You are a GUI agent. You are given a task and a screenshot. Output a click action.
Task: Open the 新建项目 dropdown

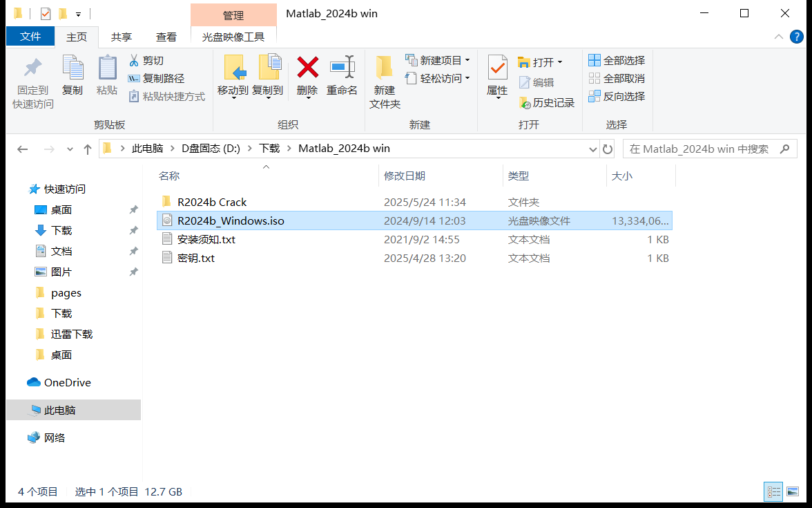click(x=438, y=61)
